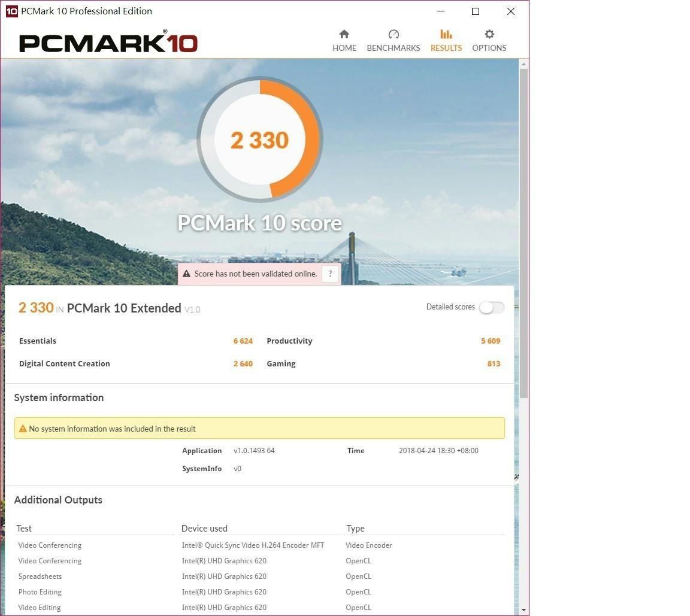Viewport: 690px width, 616px height.
Task: Switch to the RESULTS tab
Action: click(446, 40)
